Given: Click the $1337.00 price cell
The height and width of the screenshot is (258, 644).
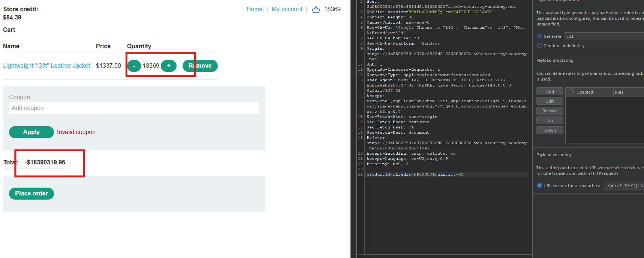Looking at the screenshot, I should [x=108, y=66].
